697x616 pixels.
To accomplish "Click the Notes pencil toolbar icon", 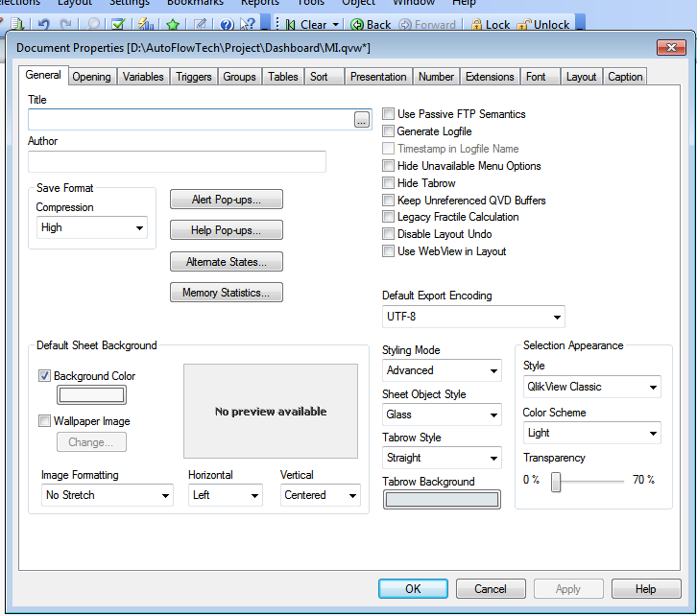I will [200, 24].
